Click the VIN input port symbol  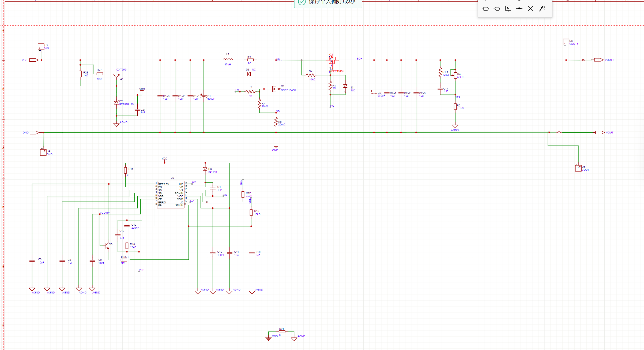tap(34, 60)
